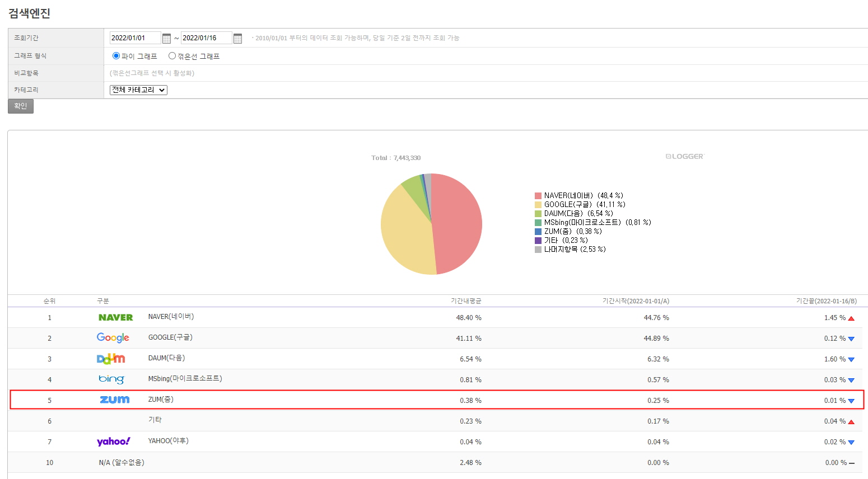The height and width of the screenshot is (479, 868).
Task: Click the start date field 2022/01/01
Action: point(135,38)
